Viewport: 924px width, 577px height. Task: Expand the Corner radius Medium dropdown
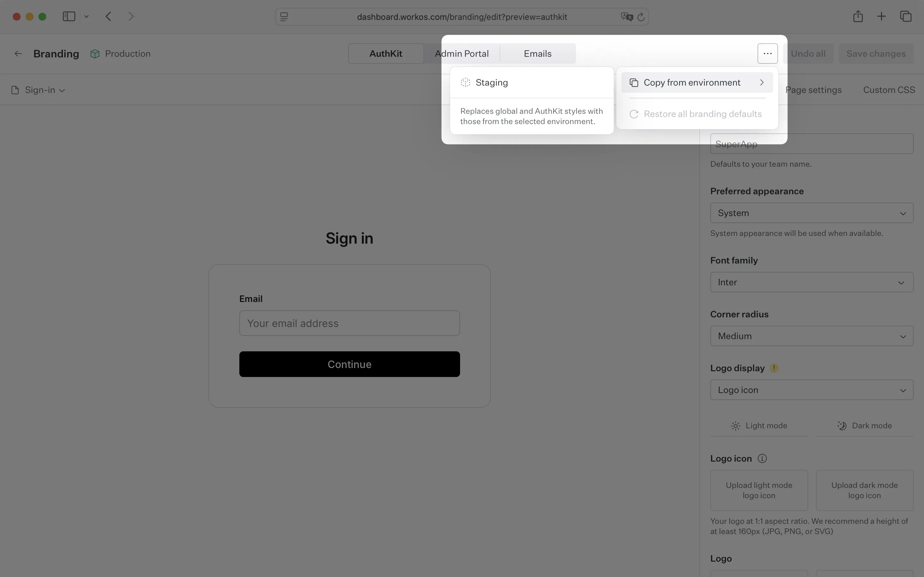[811, 336]
